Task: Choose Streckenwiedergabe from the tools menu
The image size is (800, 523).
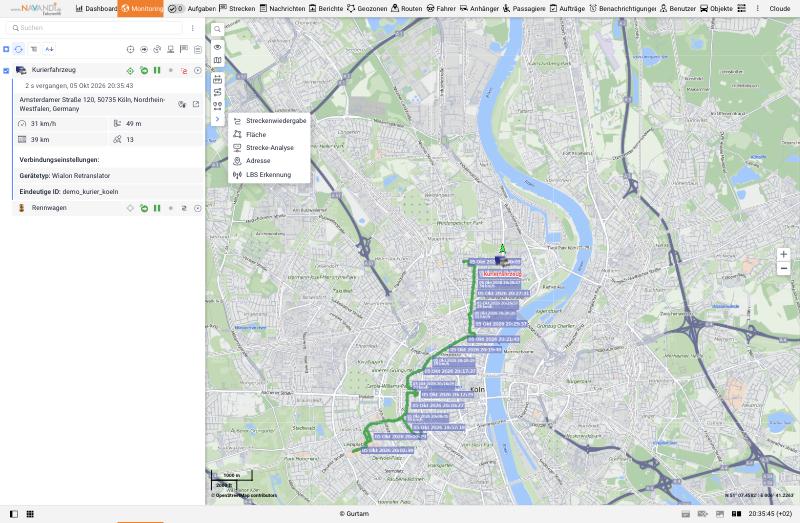Action: 269,121
